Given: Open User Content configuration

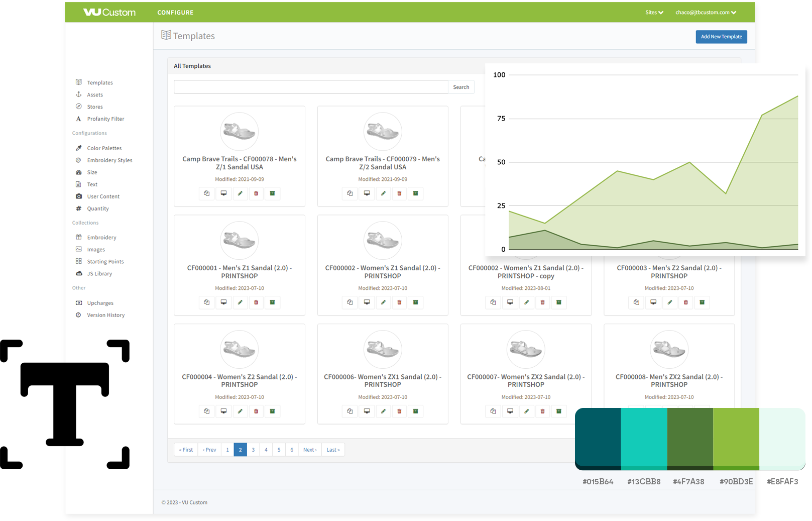Looking at the screenshot, I should pyautogui.click(x=103, y=196).
